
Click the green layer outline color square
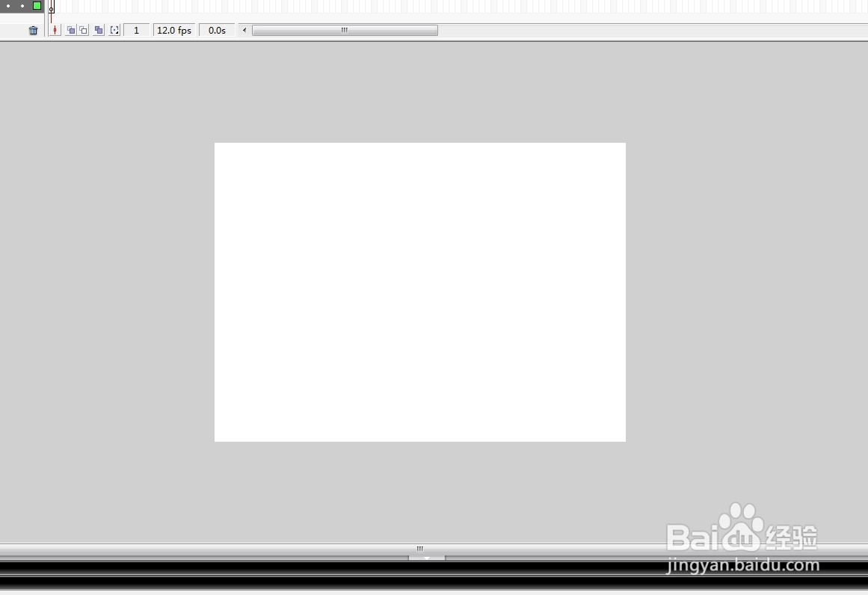click(x=37, y=5)
